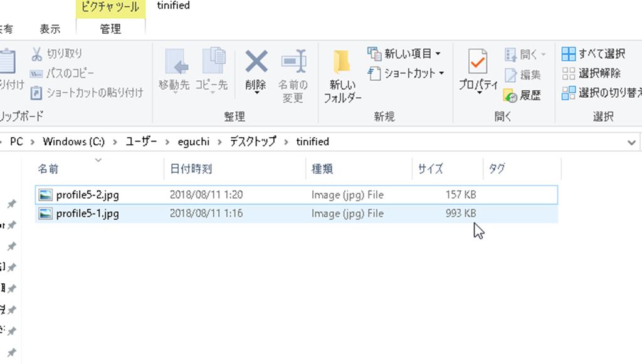Image resolution: width=642 pixels, height=364 pixels.
Task: Click the Cut (切り取り) scissors icon
Action: (x=37, y=54)
